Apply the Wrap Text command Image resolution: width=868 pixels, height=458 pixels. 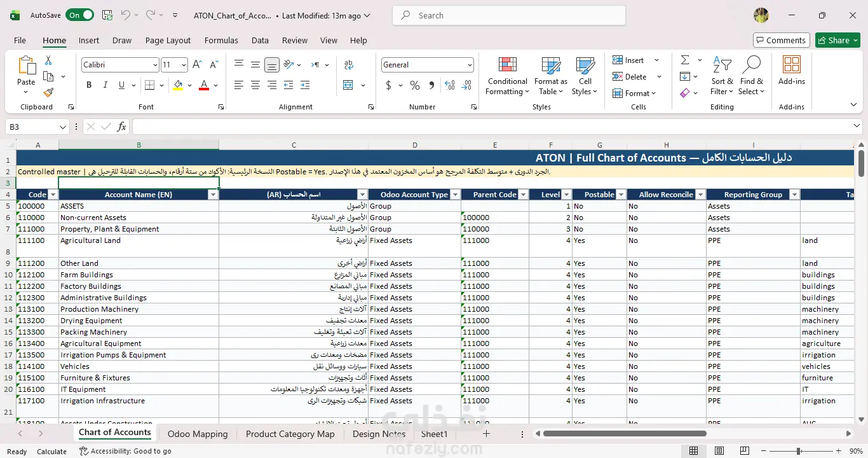point(349,65)
